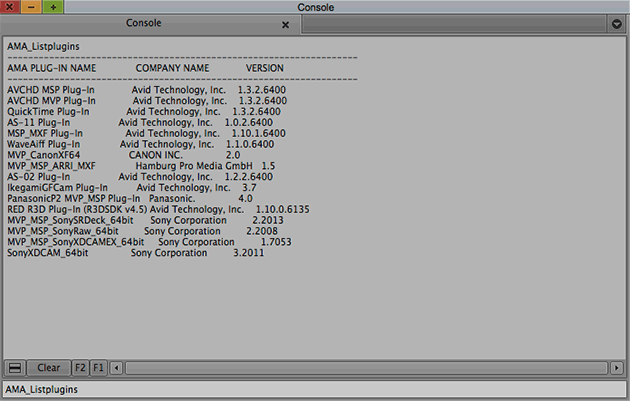Viewport: 630px width, 401px height.
Task: Click the Hamburg Pro Media GmbH text
Action: [194, 166]
